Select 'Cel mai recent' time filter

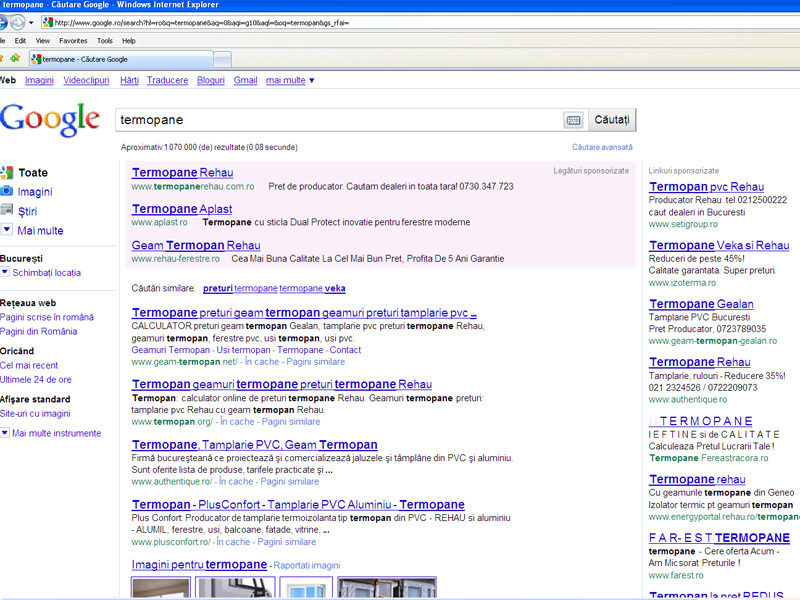29,365
